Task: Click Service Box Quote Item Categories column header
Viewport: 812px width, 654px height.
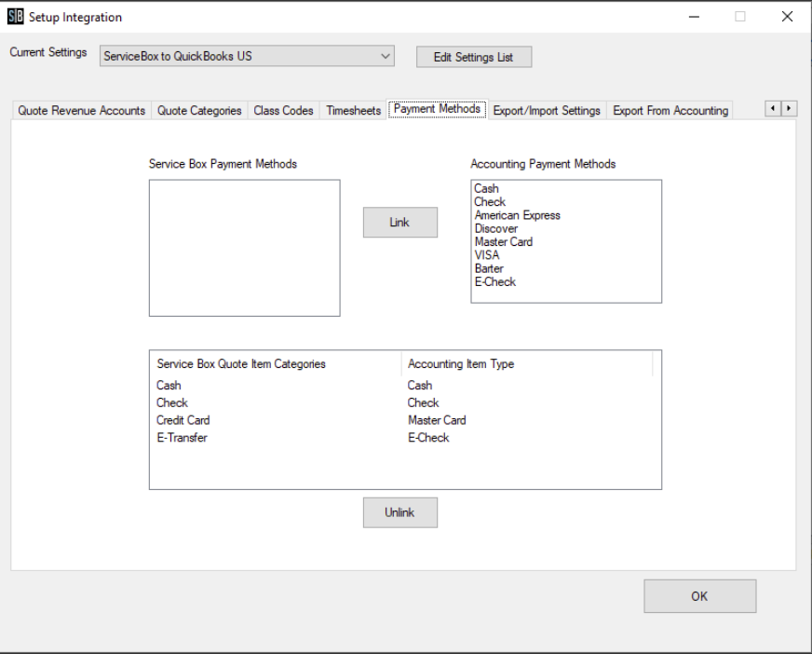Action: tap(276, 363)
